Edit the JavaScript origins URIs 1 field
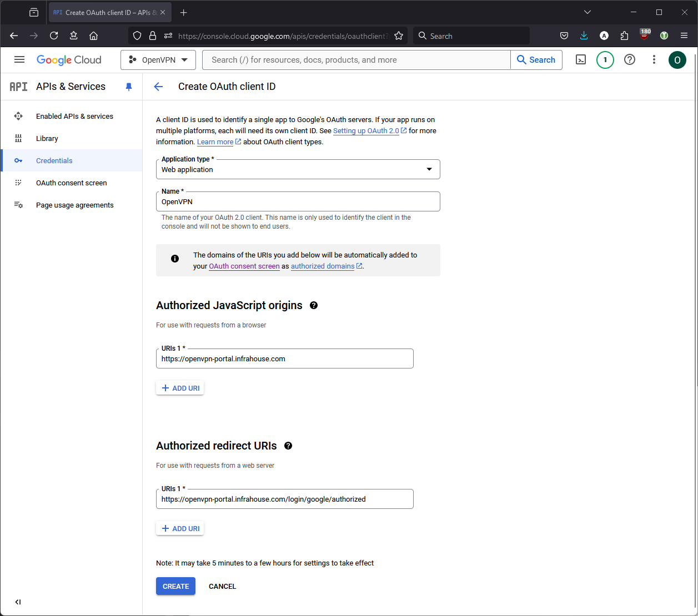The image size is (698, 616). [x=285, y=359]
